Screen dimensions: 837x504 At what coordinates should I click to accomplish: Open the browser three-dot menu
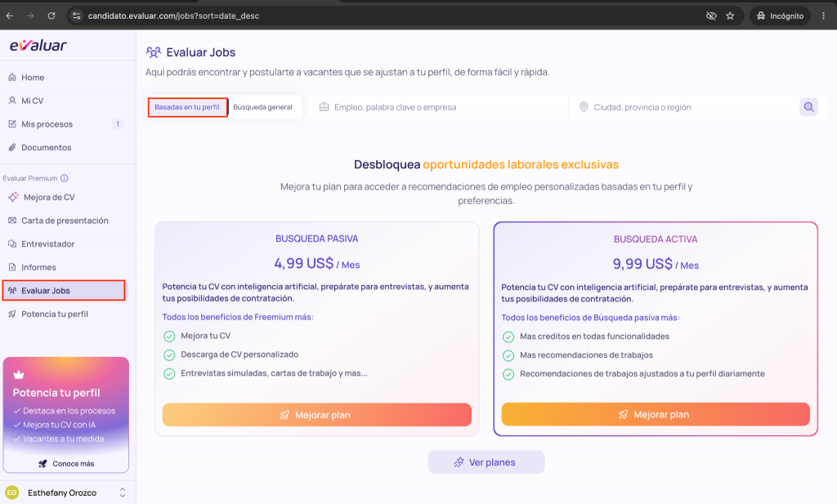[824, 16]
